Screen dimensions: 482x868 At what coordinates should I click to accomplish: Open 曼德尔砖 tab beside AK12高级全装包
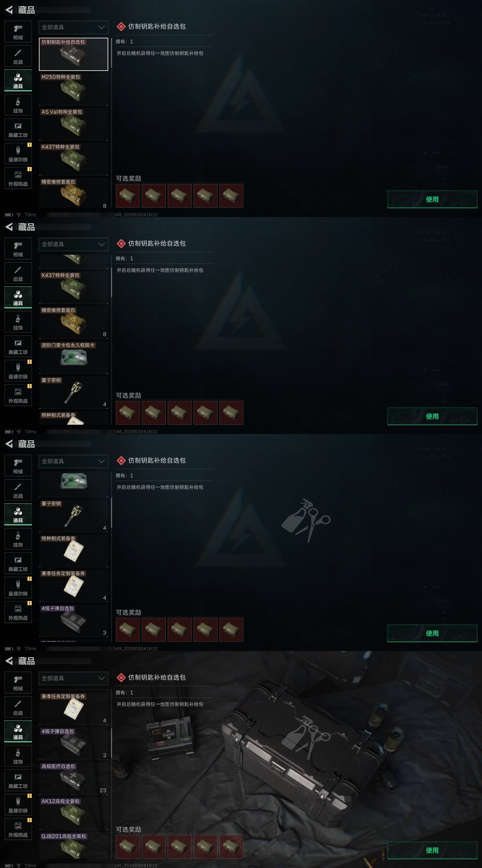click(x=18, y=806)
